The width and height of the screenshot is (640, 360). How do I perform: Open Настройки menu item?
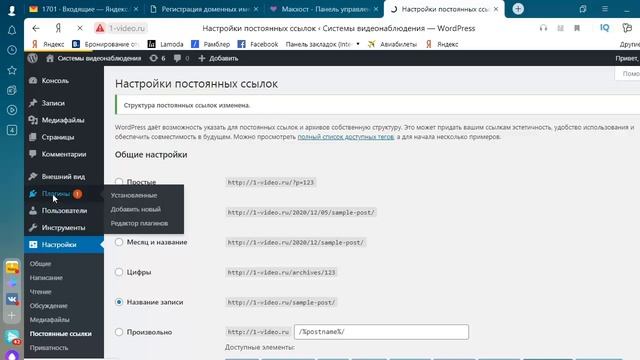[x=64, y=244]
